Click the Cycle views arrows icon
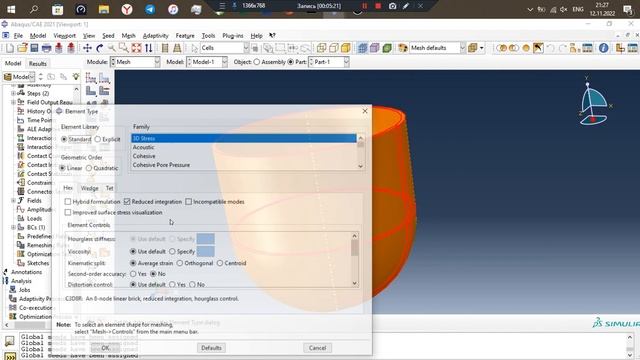 149,48
